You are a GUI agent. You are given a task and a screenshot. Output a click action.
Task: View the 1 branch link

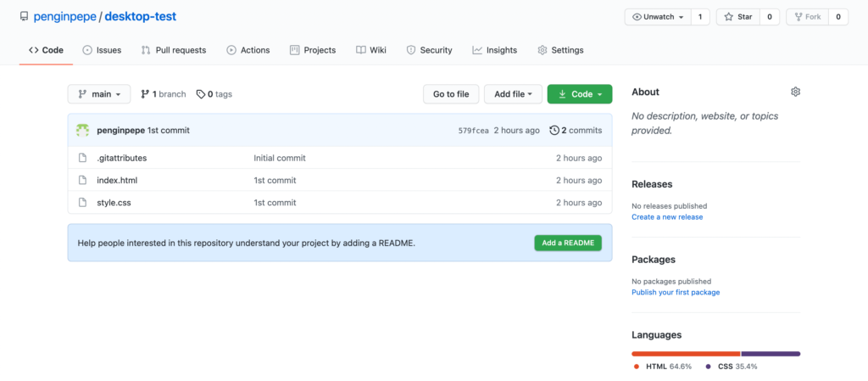coord(164,94)
